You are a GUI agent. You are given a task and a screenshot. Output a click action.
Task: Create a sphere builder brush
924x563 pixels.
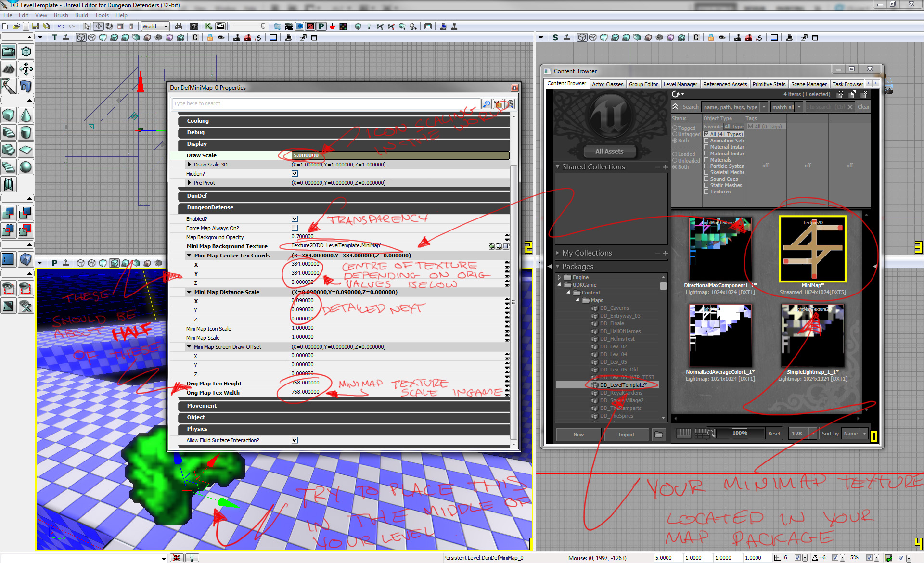tap(26, 167)
